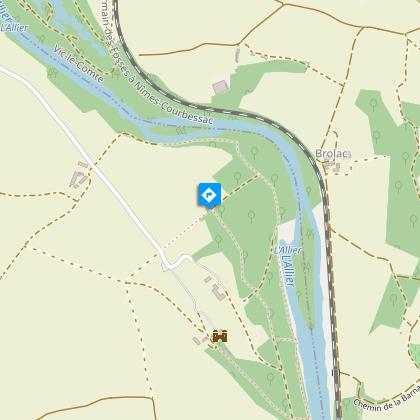Click the Brolac place name label
The image size is (420, 420).
click(x=333, y=154)
